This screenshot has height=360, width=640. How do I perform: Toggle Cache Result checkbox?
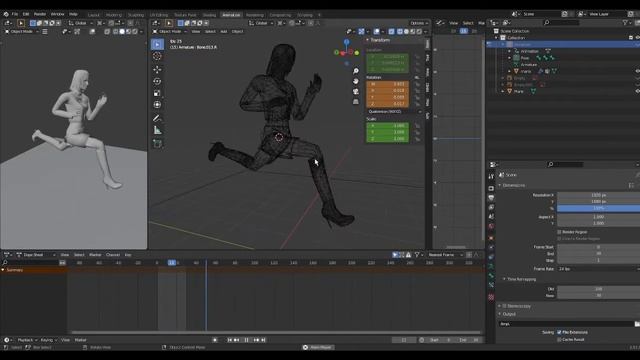point(559,340)
